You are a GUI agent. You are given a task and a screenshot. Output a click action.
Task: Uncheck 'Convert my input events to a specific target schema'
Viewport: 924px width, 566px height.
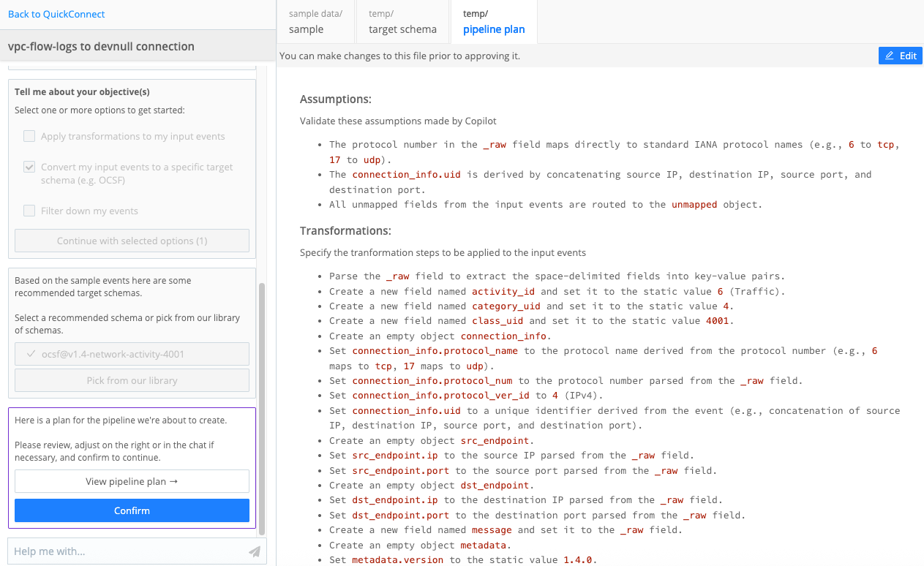(29, 167)
